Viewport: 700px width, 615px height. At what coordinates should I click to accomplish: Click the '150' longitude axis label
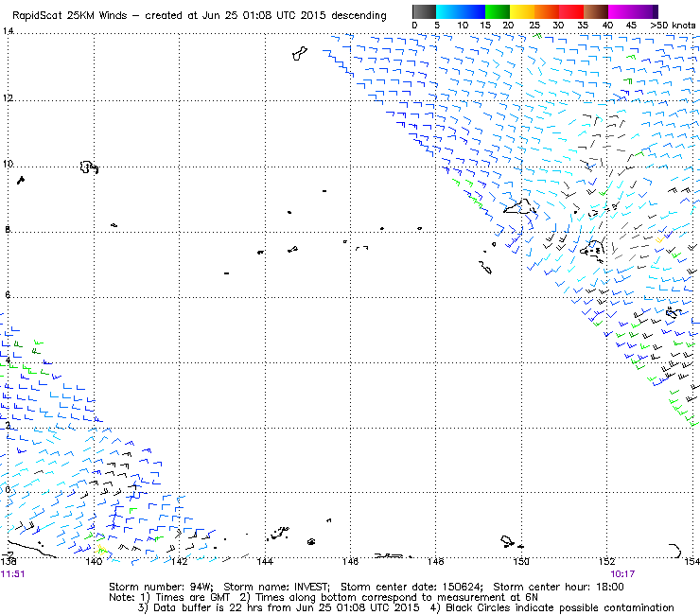(521, 561)
